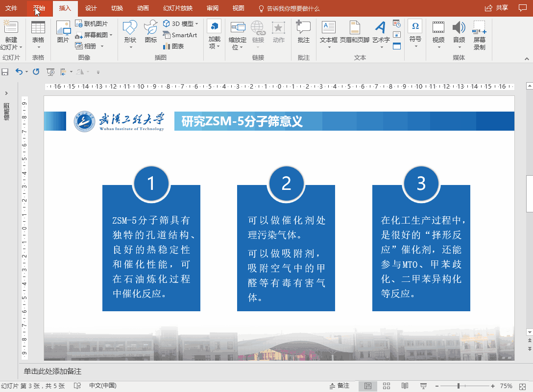Image resolution: width=533 pixels, height=392 pixels.
Task: Switch to the 幻灯片放映 tab
Action: [178, 8]
